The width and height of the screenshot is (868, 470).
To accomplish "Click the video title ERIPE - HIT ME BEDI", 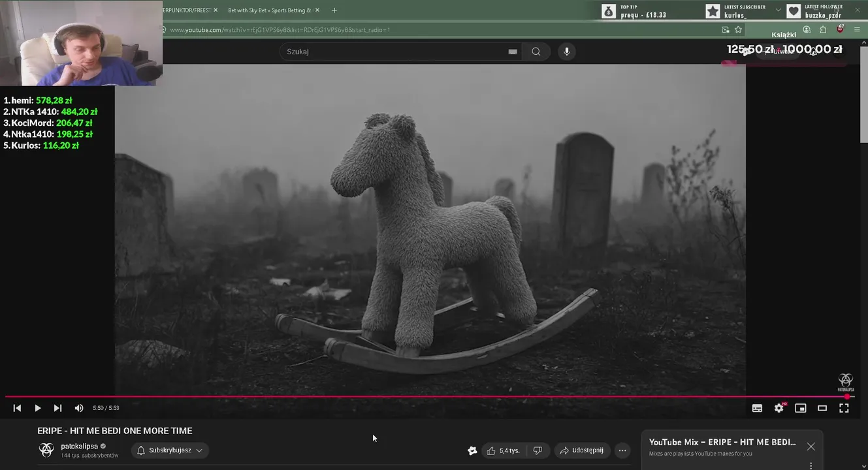I will coord(115,431).
